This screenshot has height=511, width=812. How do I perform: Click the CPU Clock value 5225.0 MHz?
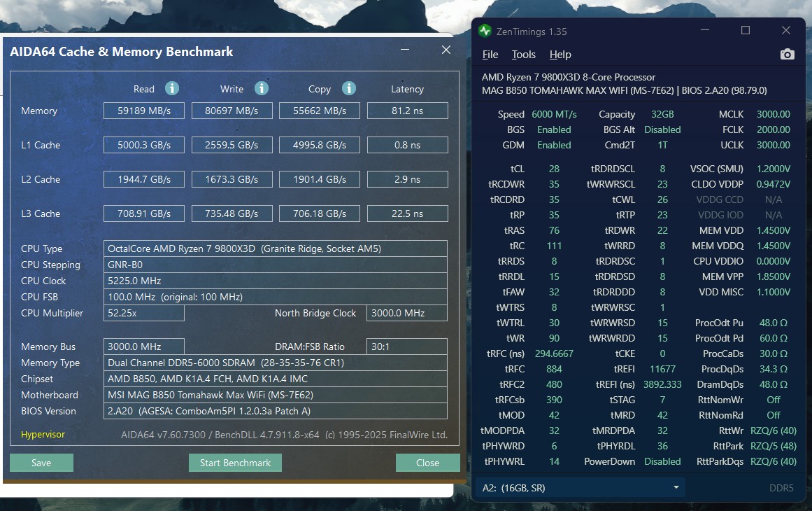[x=276, y=281]
